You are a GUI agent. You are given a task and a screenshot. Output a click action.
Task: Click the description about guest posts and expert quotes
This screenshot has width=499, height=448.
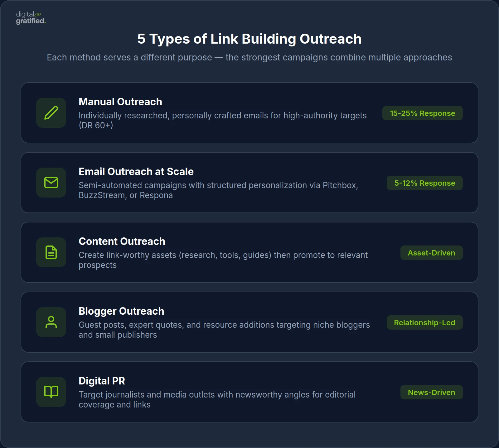(224, 330)
